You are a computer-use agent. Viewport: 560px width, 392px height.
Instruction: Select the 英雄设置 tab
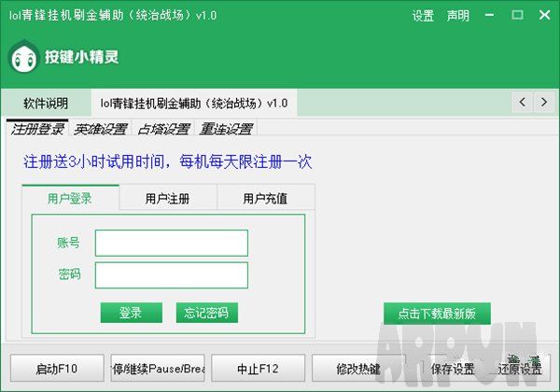tap(101, 129)
